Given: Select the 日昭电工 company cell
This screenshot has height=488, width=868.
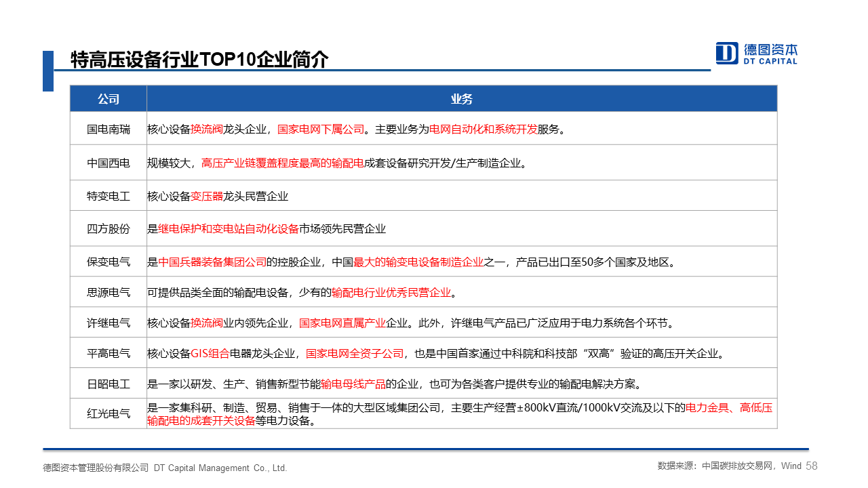Looking at the screenshot, I should pyautogui.click(x=108, y=384).
